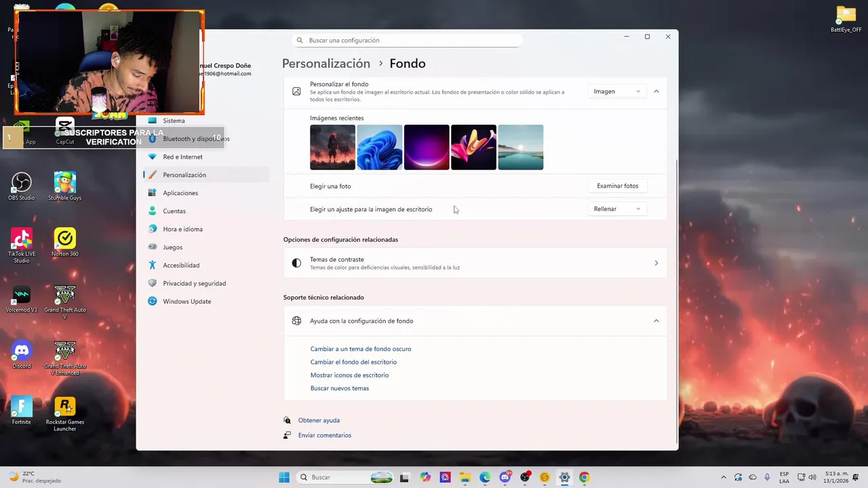Open Discord desktop shortcut
Image resolution: width=868 pixels, height=488 pixels.
click(x=22, y=354)
